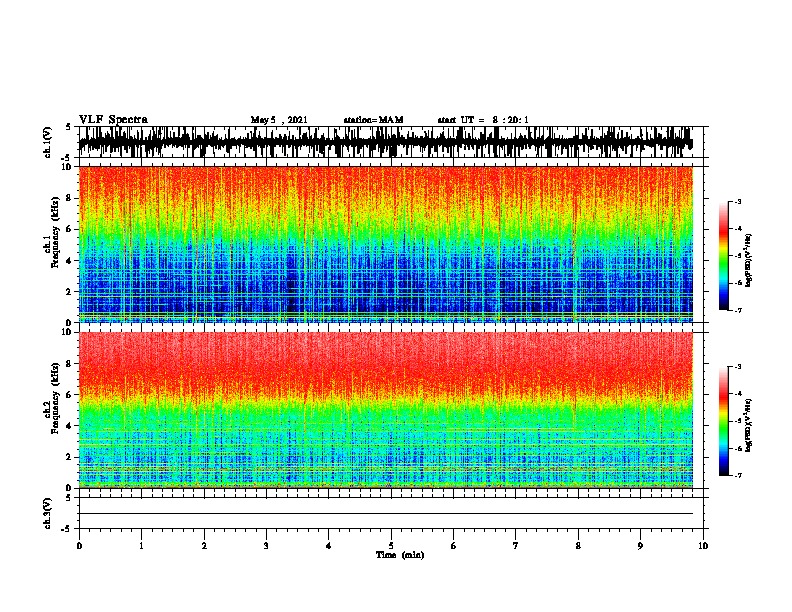Click the "ch.1(V)" vertical axis label
The width and height of the screenshot is (792, 612).
(x=48, y=142)
